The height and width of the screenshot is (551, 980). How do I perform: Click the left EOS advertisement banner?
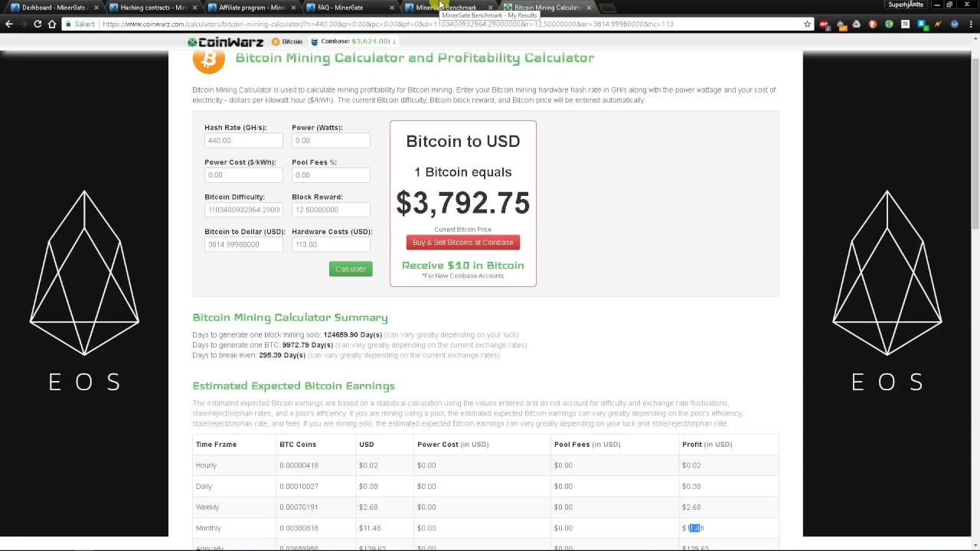84,294
